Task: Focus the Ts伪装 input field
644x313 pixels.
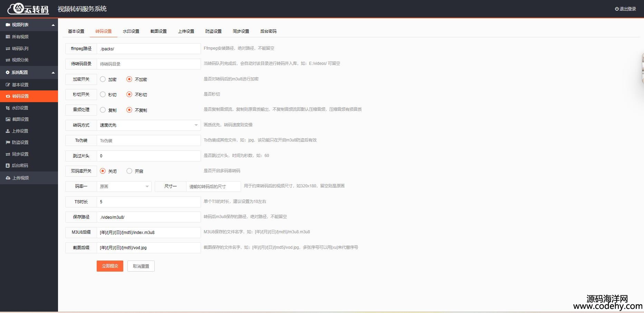Action: tap(148, 140)
